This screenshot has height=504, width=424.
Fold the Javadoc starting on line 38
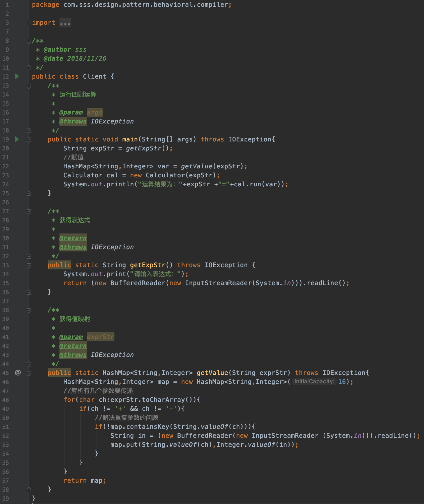(x=29, y=310)
